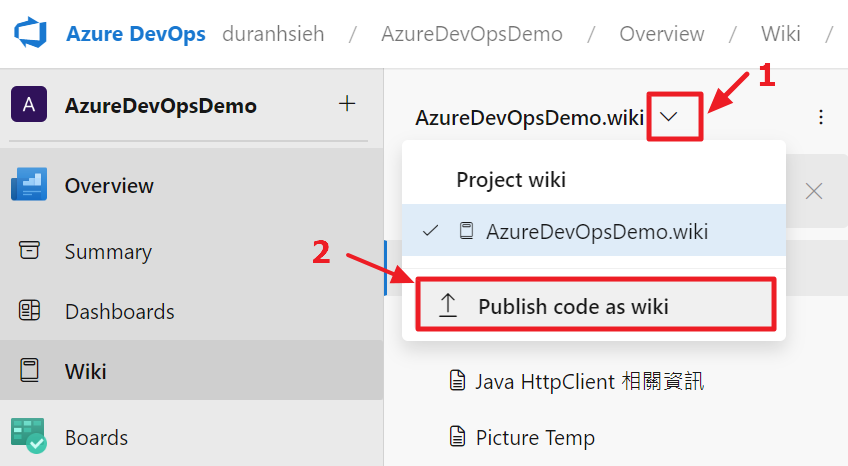Click the Wiki breadcrumb in header
This screenshot has width=848, height=466.
pyautogui.click(x=780, y=34)
